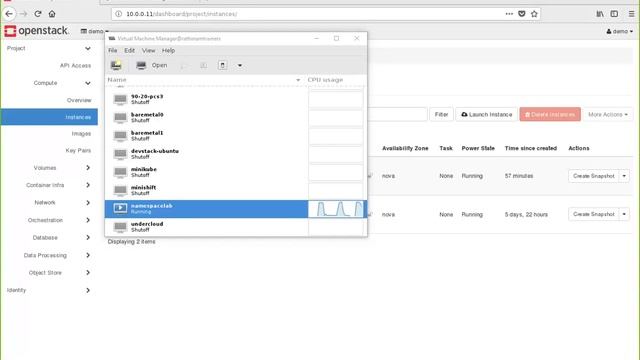Open the Help menu in Virtual Machine Manager
The image size is (640, 360).
168,51
